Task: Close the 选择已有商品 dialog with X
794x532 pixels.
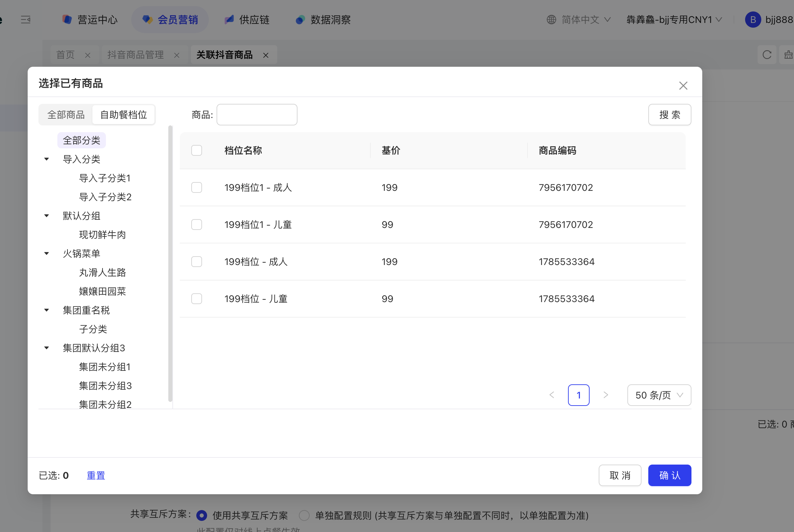Action: pyautogui.click(x=683, y=86)
